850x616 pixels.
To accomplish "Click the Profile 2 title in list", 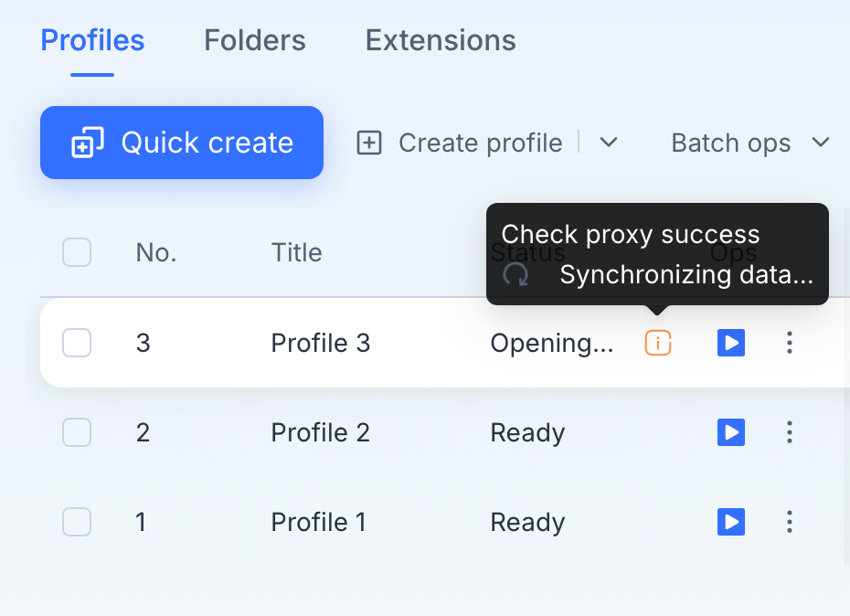I will 321,432.
